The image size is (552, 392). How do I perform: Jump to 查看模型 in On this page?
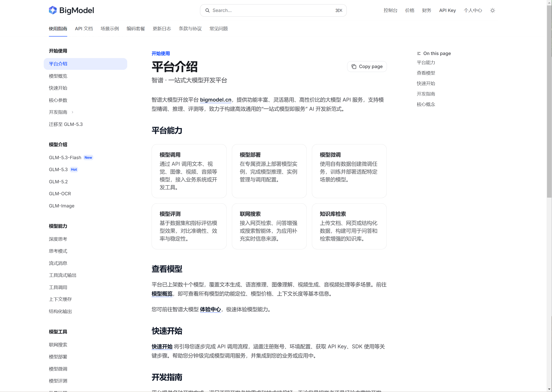426,73
